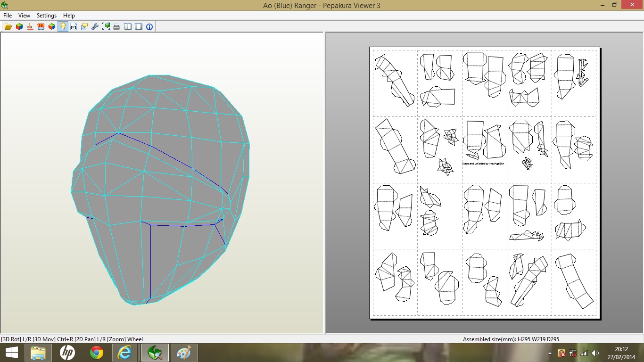Click the '[3D Rot] L/R' status bar hint
The width and height of the screenshot is (644, 362).
72,339
